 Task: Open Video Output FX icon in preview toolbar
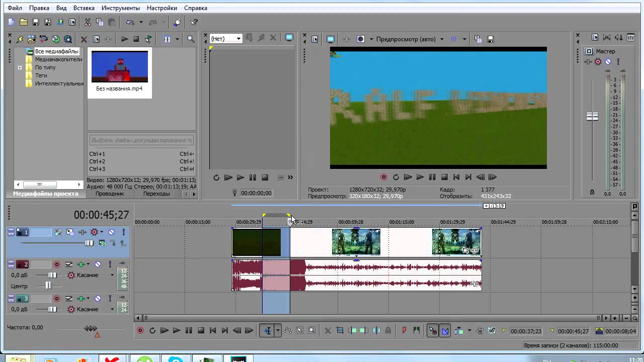[347, 39]
